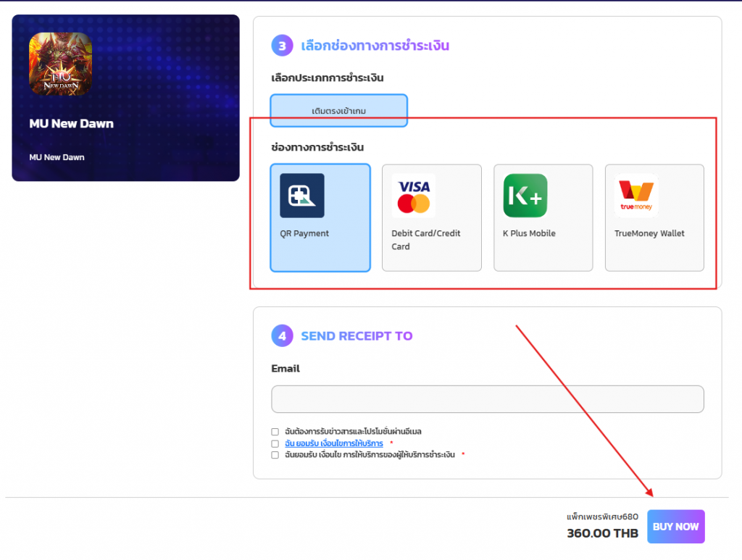Viewport: 742px width, 560px height.
Task: Select the TrueMoney logo
Action: 636,196
